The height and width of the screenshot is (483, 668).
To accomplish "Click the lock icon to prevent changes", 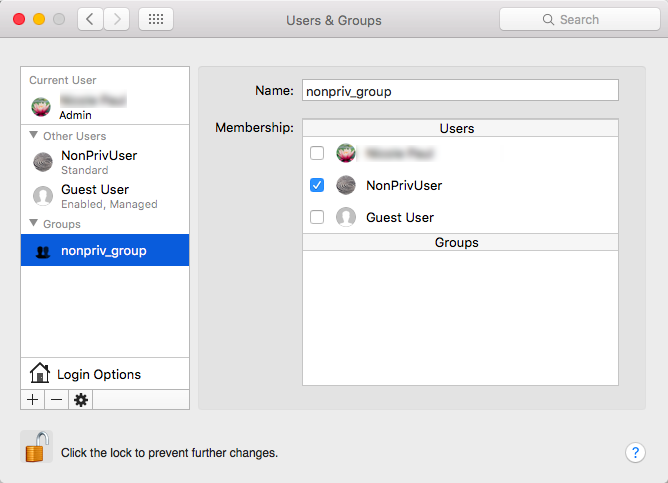I will point(36,448).
